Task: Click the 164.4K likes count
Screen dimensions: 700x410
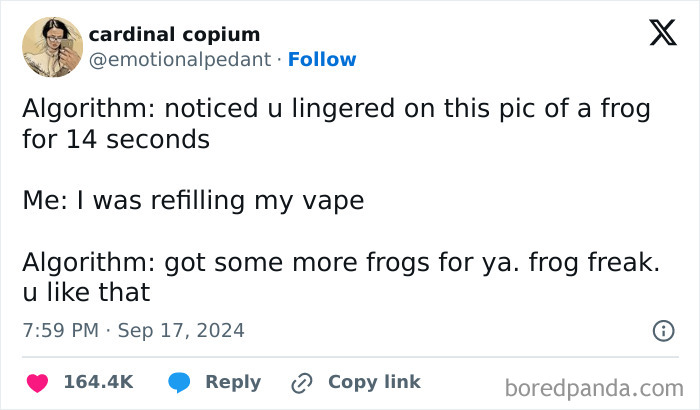Action: pyautogui.click(x=98, y=382)
